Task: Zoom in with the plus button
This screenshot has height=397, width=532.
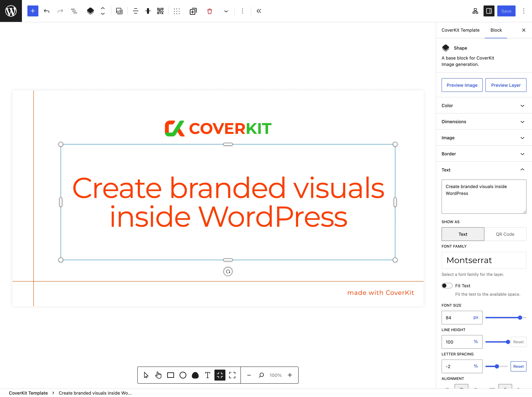Action: pos(290,375)
